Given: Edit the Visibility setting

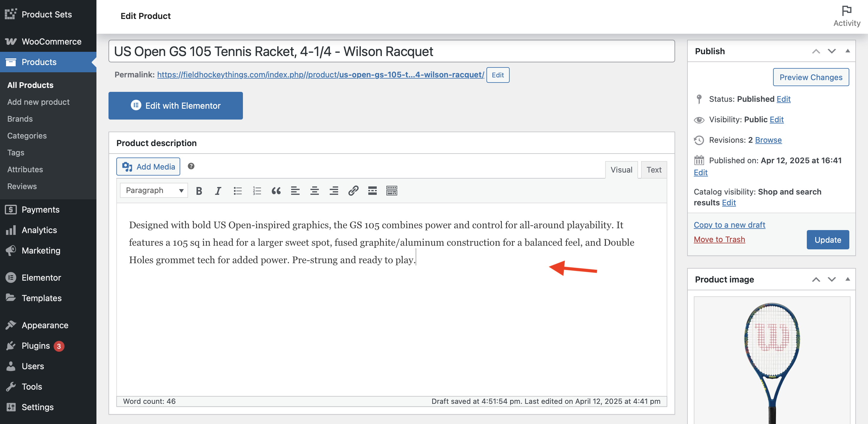Looking at the screenshot, I should [x=776, y=120].
